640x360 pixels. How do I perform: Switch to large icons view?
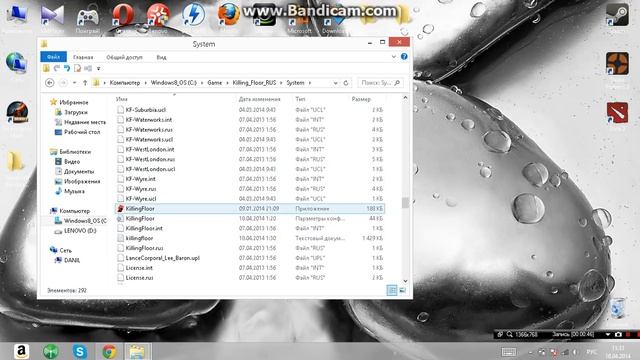pos(402,290)
